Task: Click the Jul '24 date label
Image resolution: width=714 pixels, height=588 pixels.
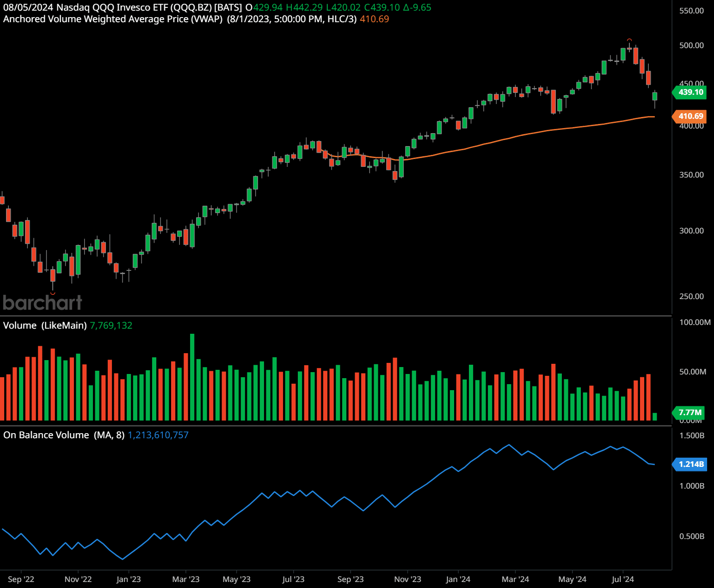Action: [623, 579]
